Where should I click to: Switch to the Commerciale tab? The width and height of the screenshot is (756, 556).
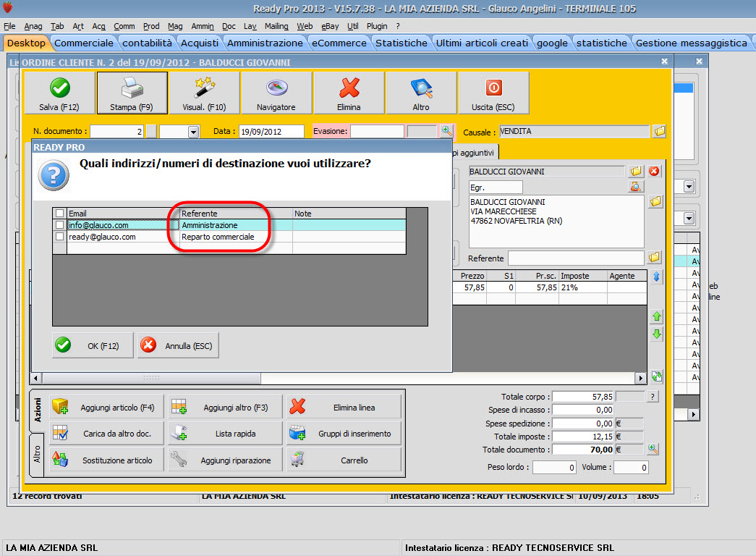pos(84,43)
